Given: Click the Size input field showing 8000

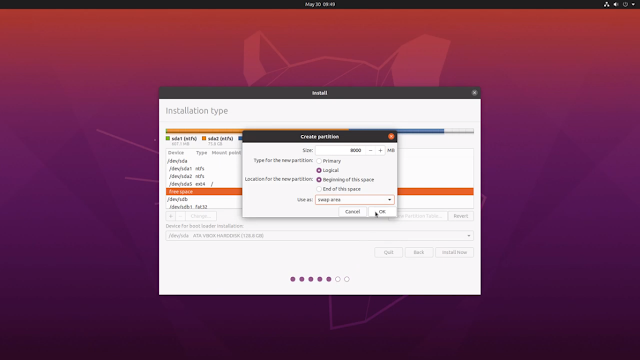Looking at the screenshot, I should click(340, 150).
